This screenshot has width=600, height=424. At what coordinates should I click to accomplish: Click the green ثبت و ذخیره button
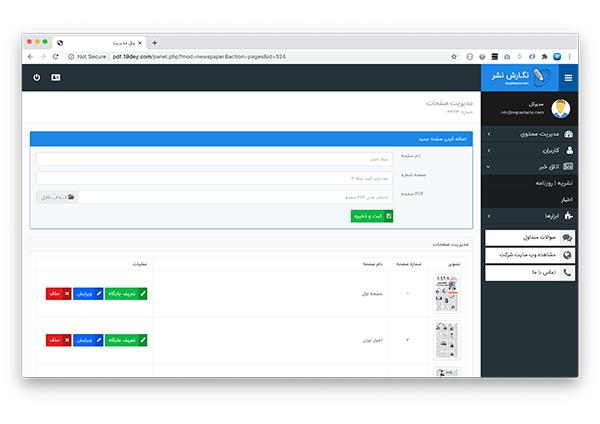point(372,215)
